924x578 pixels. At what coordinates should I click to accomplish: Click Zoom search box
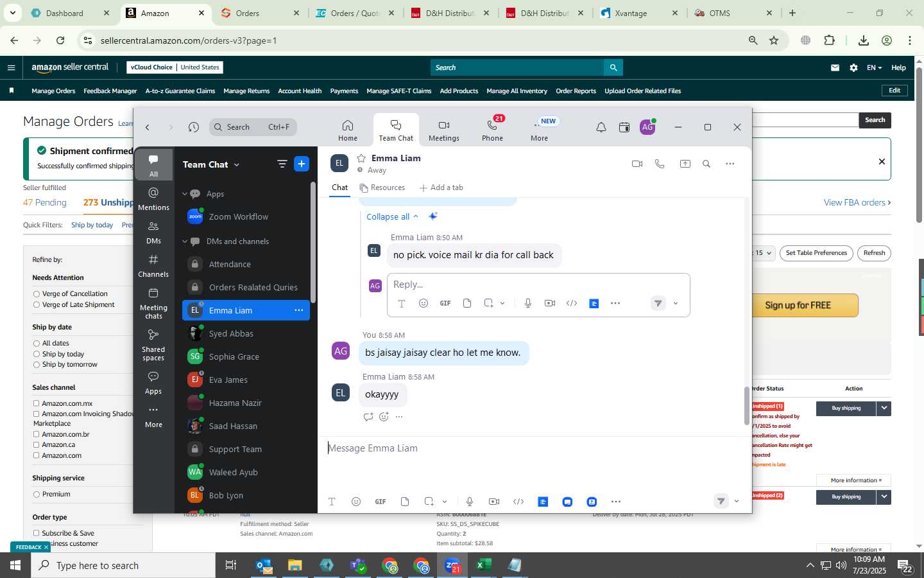(x=253, y=127)
